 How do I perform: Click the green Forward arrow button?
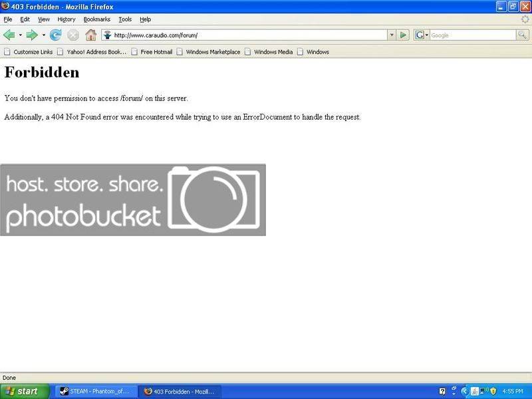32,35
